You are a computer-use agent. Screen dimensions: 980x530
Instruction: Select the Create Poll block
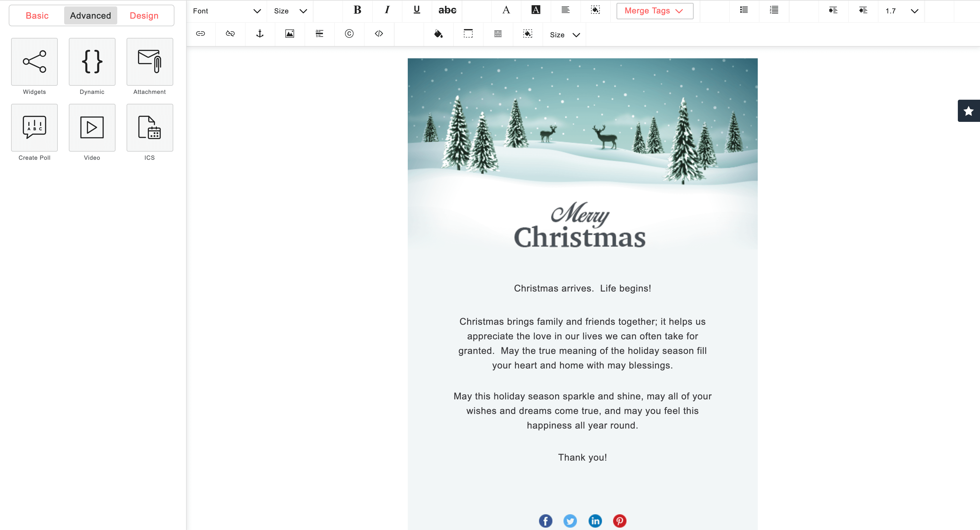coord(34,127)
